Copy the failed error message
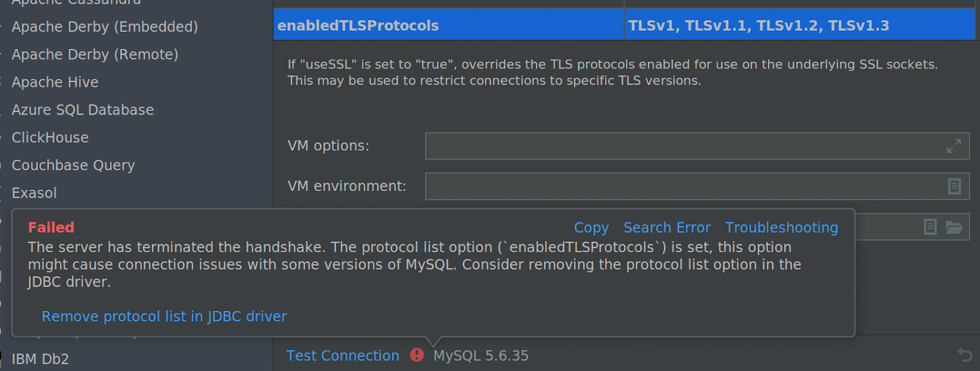This screenshot has width=980, height=371. click(591, 228)
